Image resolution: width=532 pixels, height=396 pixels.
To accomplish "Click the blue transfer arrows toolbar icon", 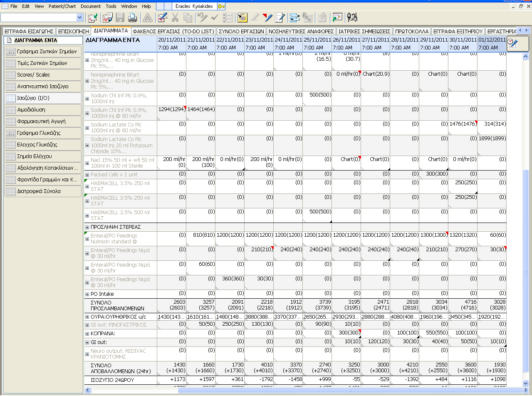I will coord(295,17).
